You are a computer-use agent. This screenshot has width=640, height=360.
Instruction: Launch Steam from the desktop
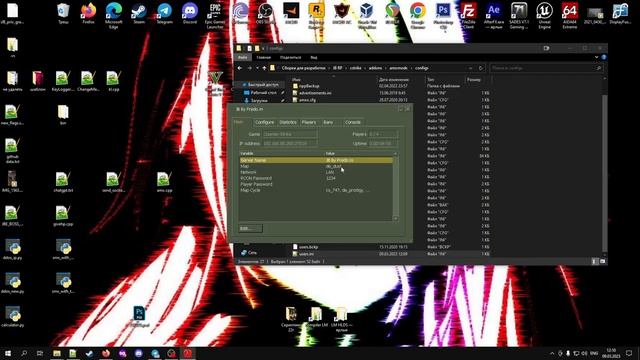[x=139, y=13]
